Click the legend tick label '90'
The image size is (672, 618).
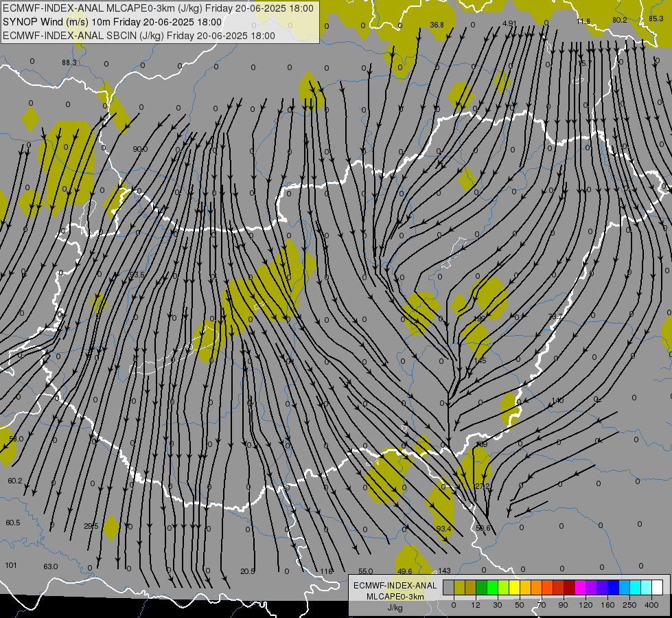(563, 605)
